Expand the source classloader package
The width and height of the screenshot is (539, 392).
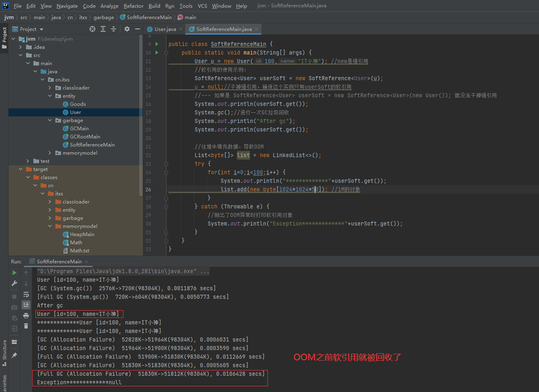coord(50,88)
